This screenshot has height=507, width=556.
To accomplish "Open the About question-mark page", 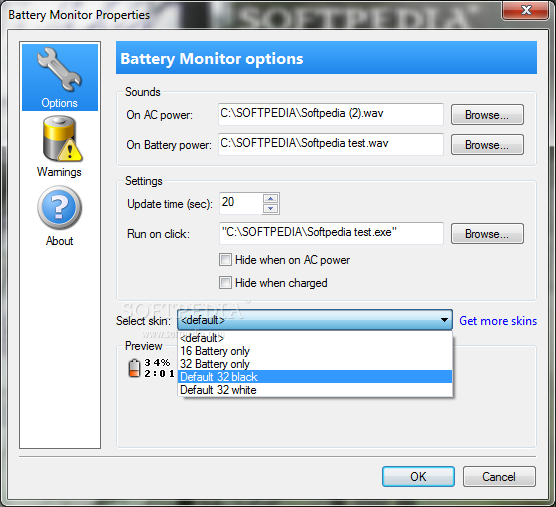I will pyautogui.click(x=60, y=216).
